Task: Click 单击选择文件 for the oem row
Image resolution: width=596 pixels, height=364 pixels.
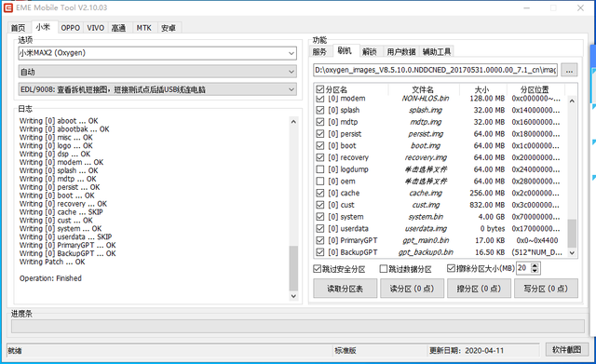Action: click(426, 182)
